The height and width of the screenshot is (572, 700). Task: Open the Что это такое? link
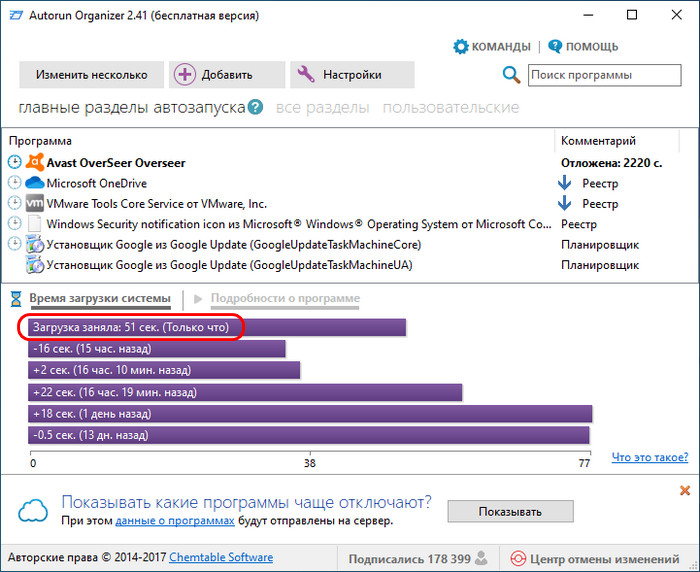click(650, 457)
